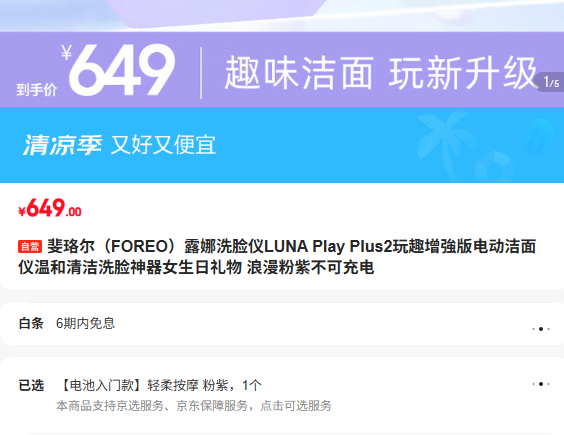Open the 1/5 image counter badge
Image resolution: width=564 pixels, height=435 pixels.
pos(550,82)
